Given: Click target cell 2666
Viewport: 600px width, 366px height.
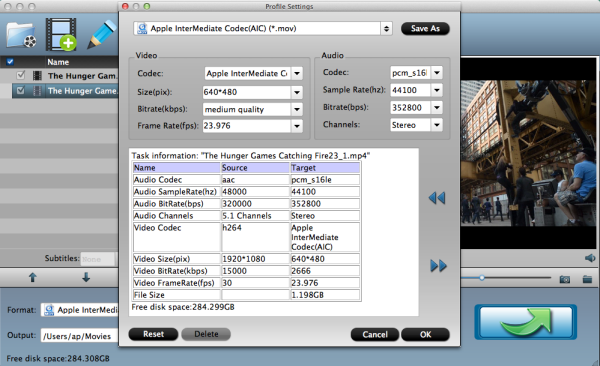Looking at the screenshot, I should point(325,271).
